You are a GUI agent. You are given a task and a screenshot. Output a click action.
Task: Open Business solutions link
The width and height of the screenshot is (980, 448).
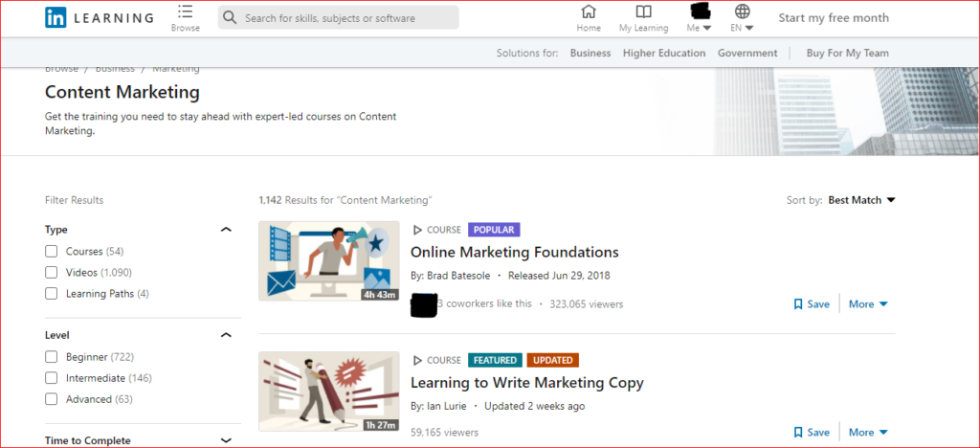point(590,53)
